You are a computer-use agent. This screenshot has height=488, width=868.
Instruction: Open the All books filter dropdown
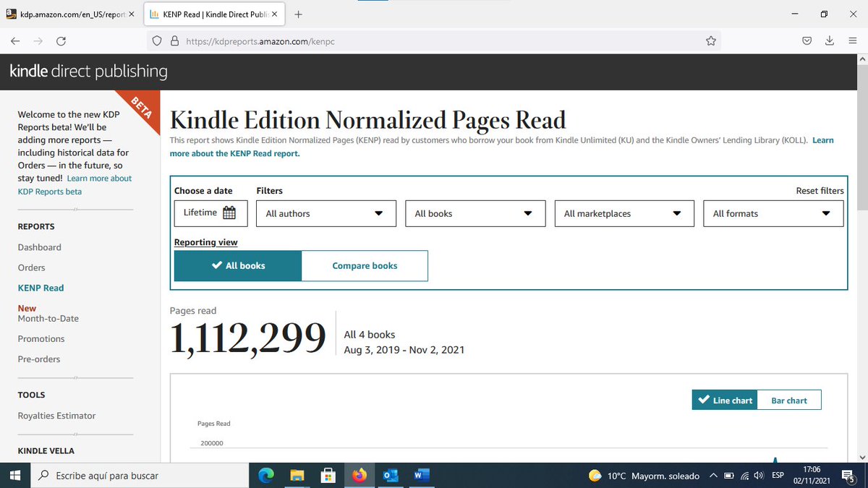tap(475, 213)
